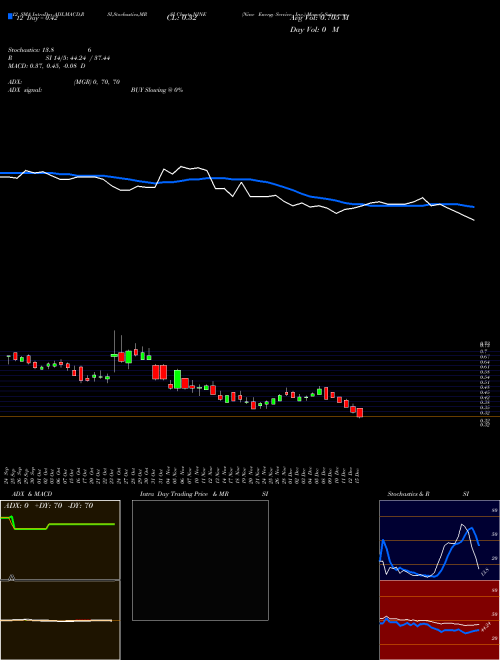Click the 'Day Vol: 0 M' text
Viewport: 500px width, 660px height.
(x=314, y=30)
